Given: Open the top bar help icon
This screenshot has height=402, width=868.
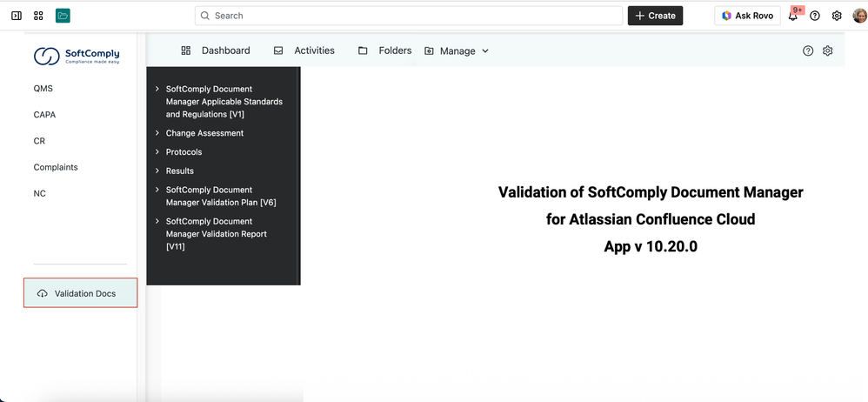Looking at the screenshot, I should [x=815, y=16].
